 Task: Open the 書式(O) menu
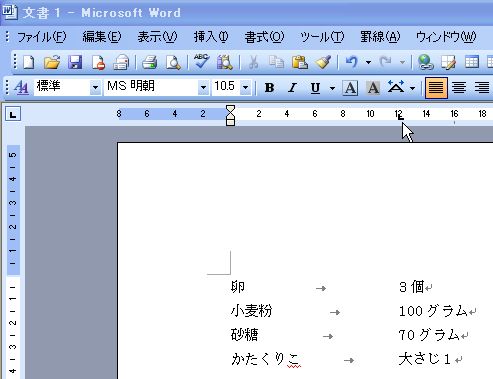coord(264,37)
